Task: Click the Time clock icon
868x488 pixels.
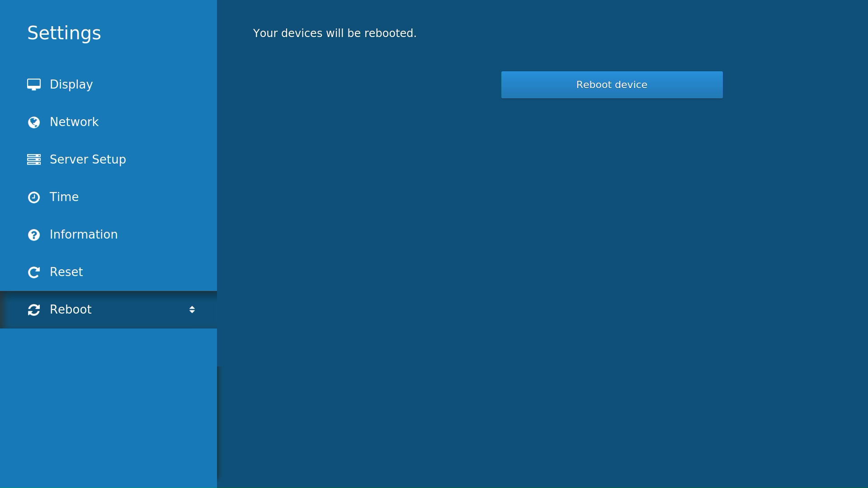Action: point(34,197)
